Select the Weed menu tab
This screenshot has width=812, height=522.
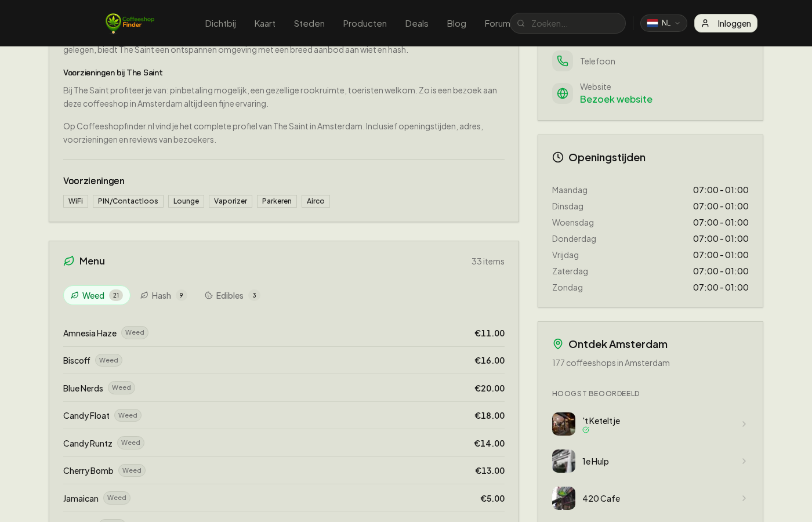97,295
